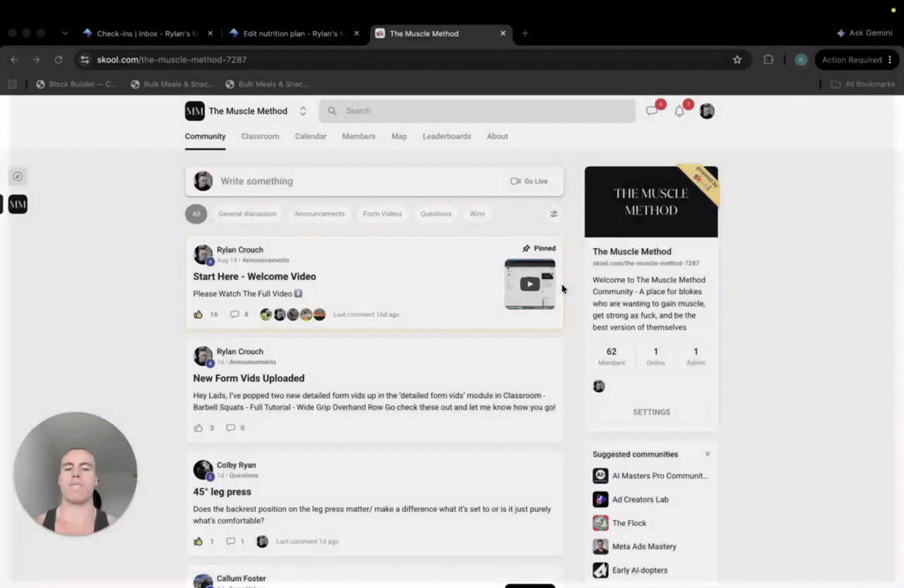
Task: Switch to the Classroom tab
Action: tap(260, 137)
